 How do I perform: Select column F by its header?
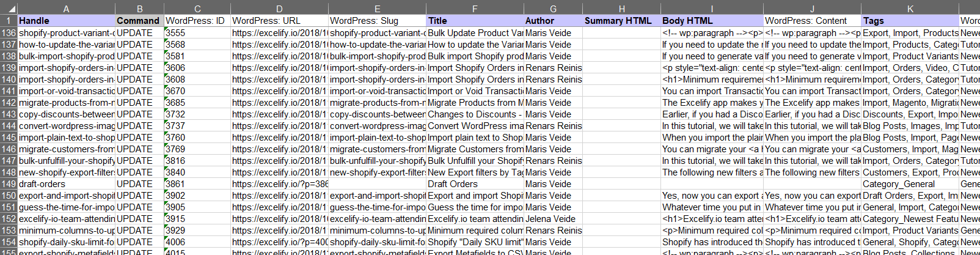(475, 9)
